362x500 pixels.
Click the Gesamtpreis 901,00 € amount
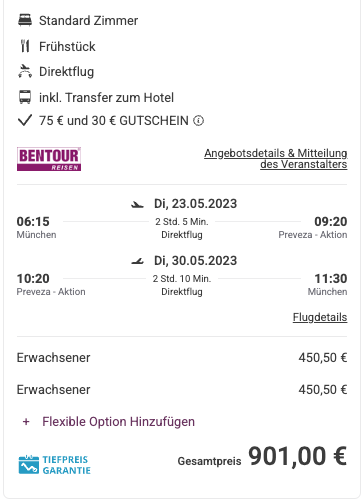tap(298, 456)
